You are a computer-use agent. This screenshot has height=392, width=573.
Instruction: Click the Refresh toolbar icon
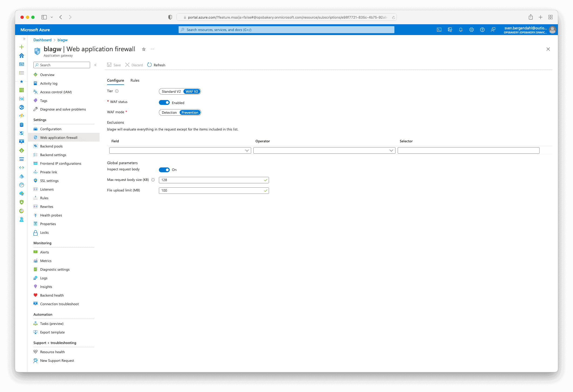150,65
